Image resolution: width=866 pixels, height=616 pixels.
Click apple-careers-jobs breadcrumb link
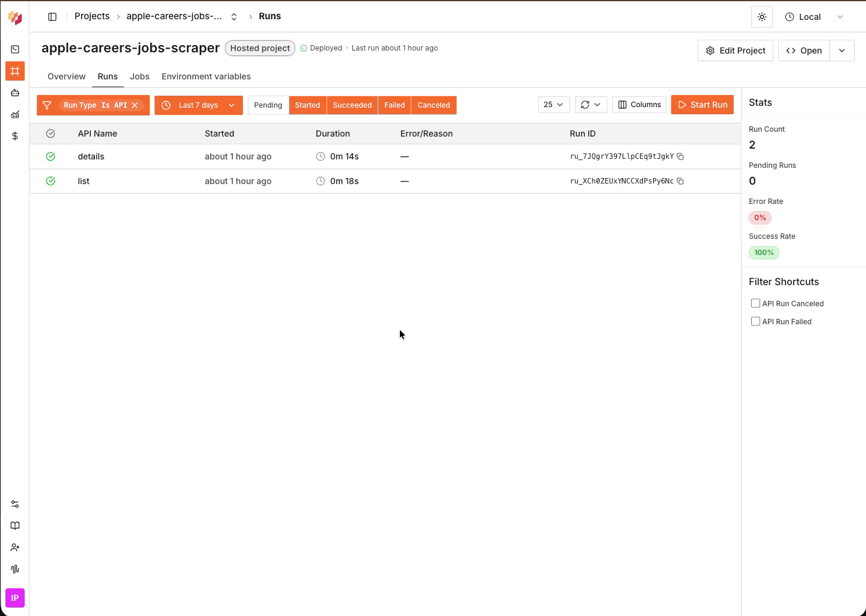(174, 16)
